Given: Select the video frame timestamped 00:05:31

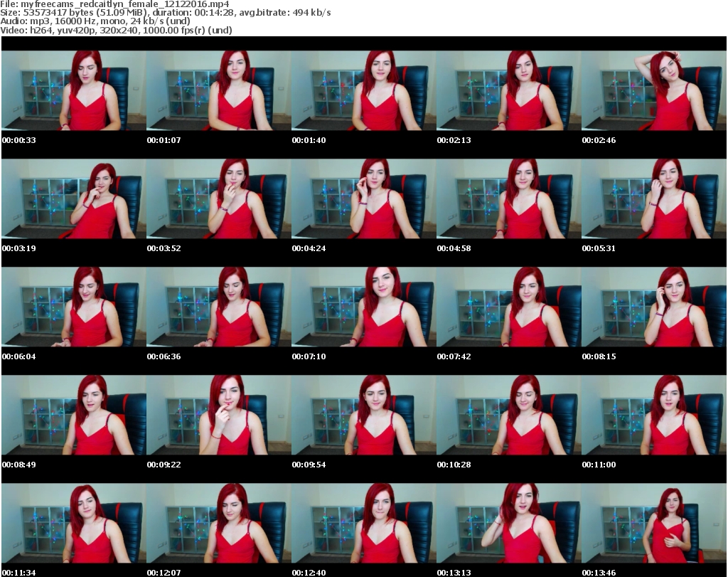Looking at the screenshot, I should (x=654, y=198).
